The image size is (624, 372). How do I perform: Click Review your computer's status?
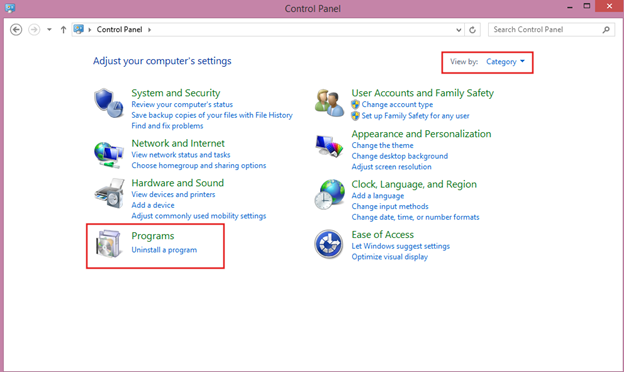[x=182, y=104]
